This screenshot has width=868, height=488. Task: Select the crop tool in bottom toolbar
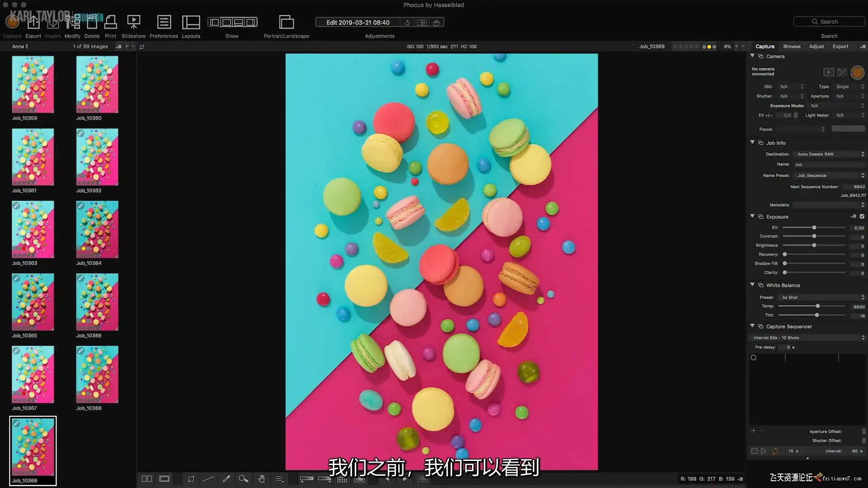[191, 479]
